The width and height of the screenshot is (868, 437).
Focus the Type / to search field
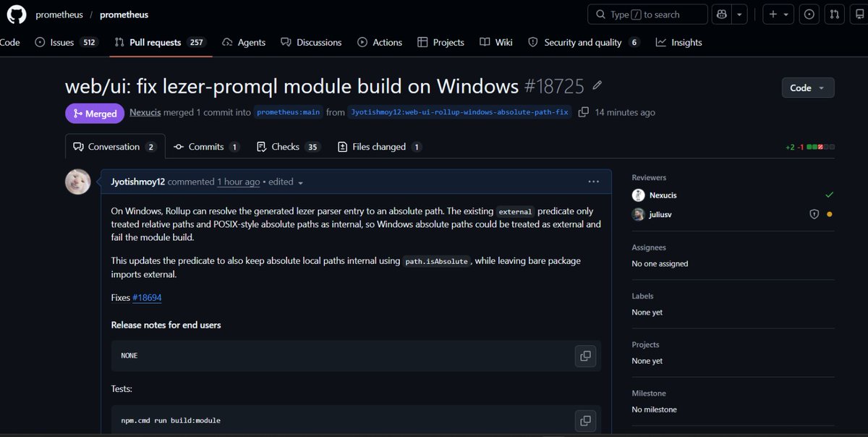click(x=647, y=14)
